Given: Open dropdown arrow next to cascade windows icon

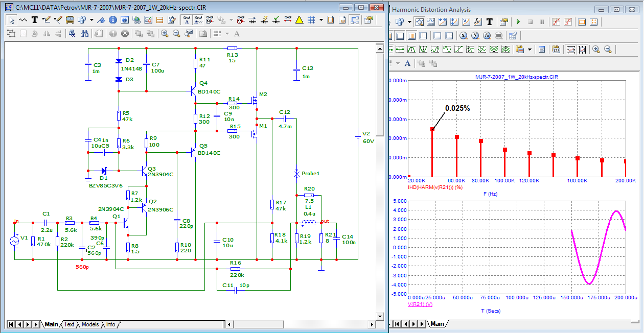Looking at the screenshot, I should point(91,20).
